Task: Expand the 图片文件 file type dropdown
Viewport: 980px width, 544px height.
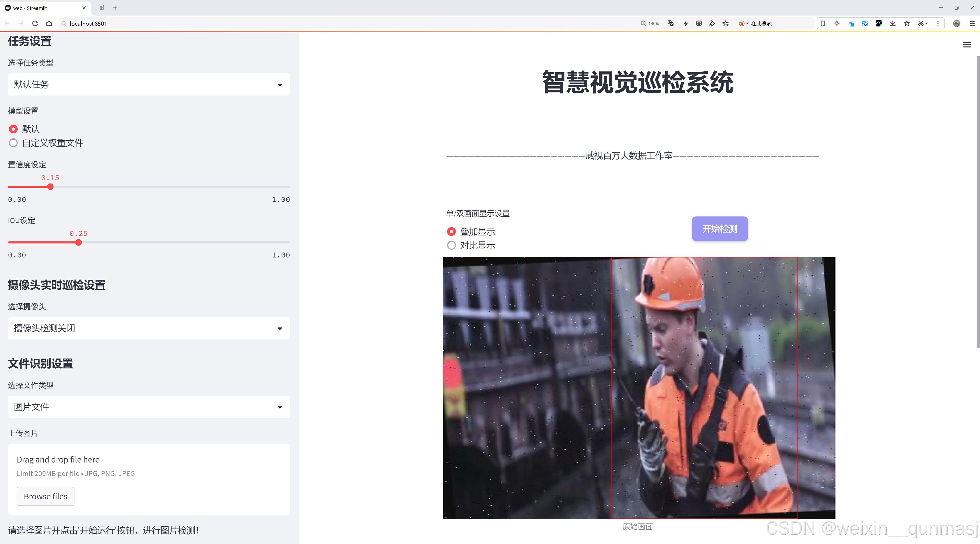Action: (149, 407)
